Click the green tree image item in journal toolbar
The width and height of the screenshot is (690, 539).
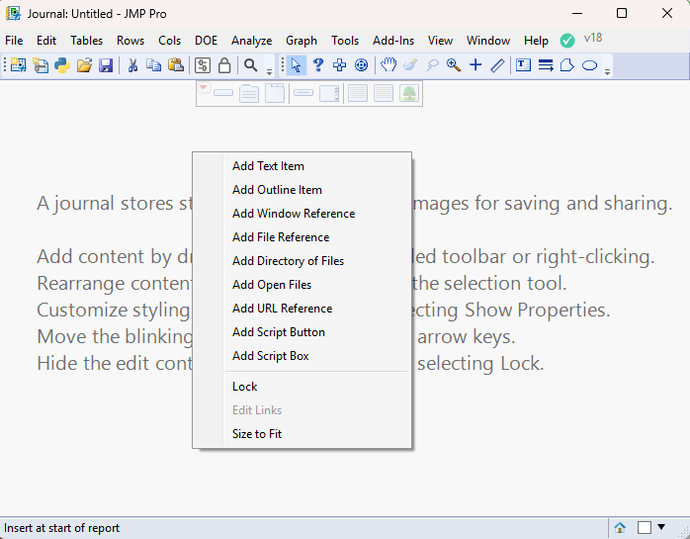(x=409, y=93)
